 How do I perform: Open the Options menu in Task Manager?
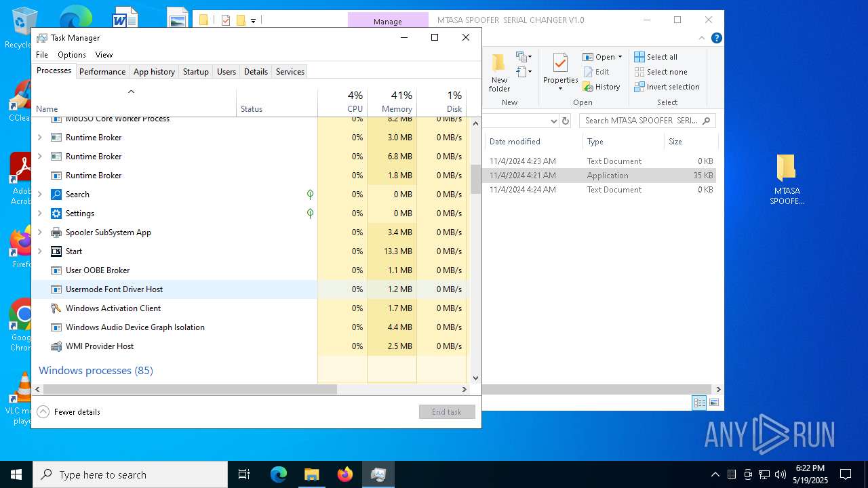(x=72, y=55)
